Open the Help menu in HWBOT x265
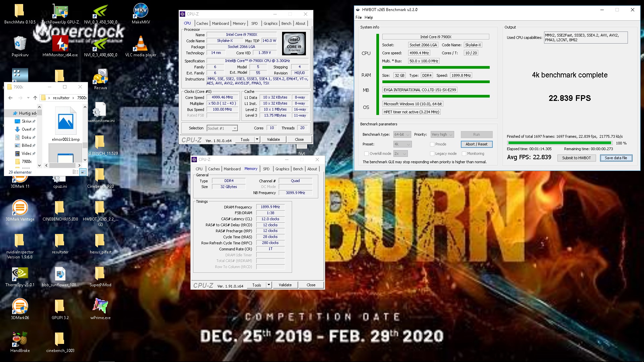Viewport: 644px width, 362px height. point(369,17)
